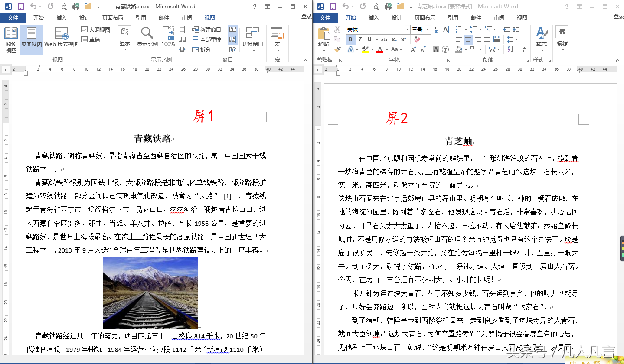The height and width of the screenshot is (364, 624).
Task: Click 拆分 to split the window
Action: click(x=202, y=49)
